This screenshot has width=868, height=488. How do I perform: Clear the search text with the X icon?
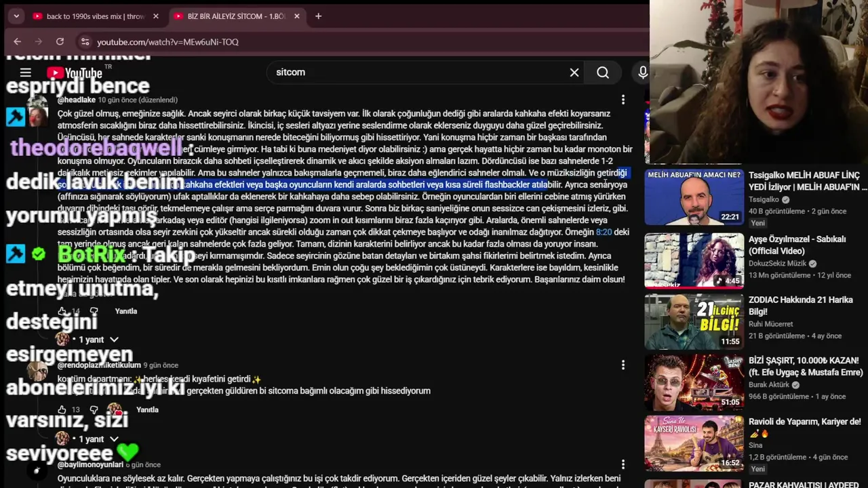click(x=574, y=73)
